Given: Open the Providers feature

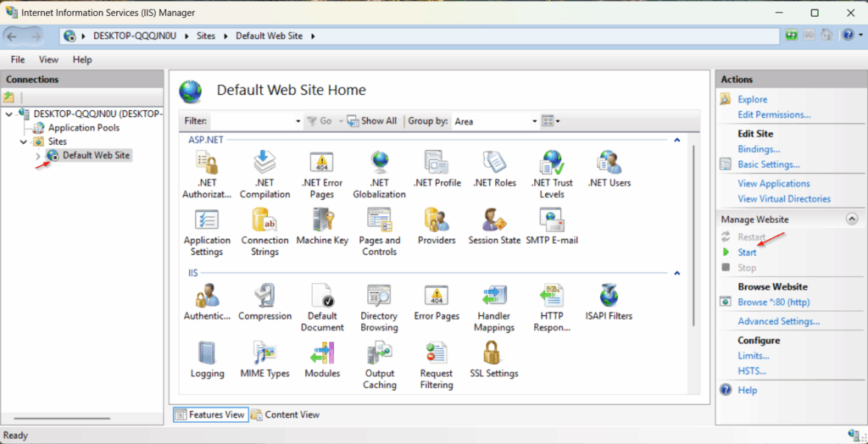Looking at the screenshot, I should [437, 226].
